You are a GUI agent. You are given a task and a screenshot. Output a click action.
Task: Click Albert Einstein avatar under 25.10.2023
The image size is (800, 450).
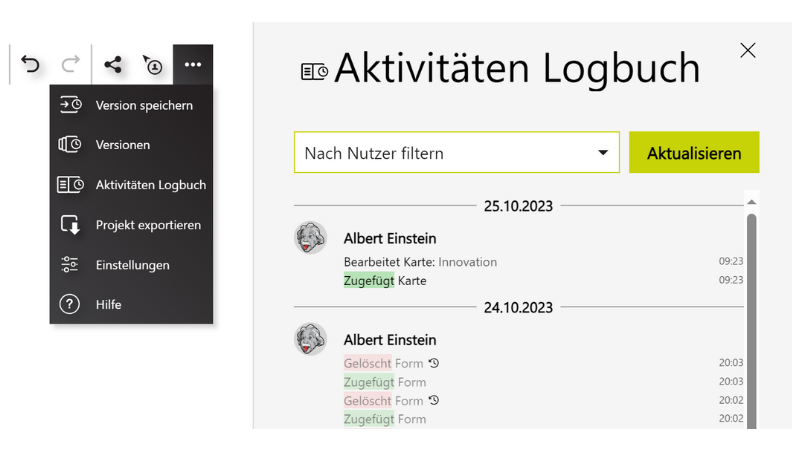[x=310, y=237]
